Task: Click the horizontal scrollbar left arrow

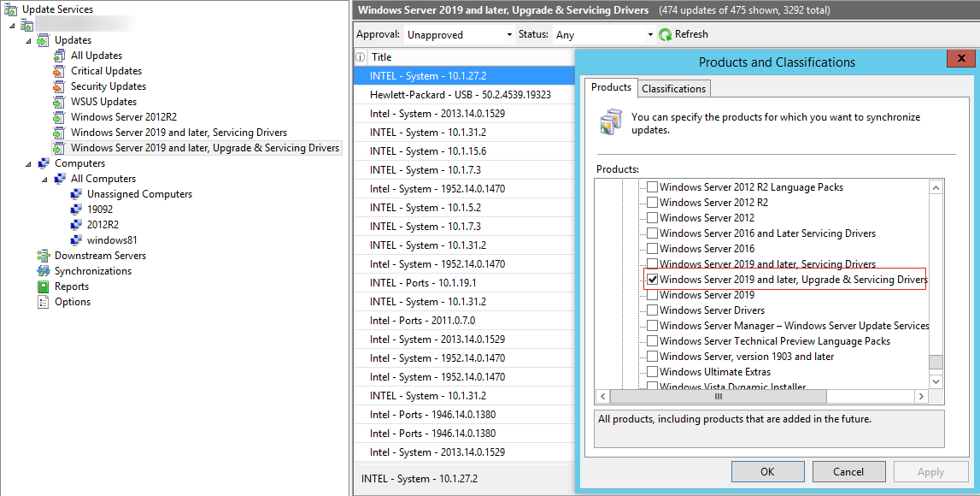Action: click(x=603, y=397)
